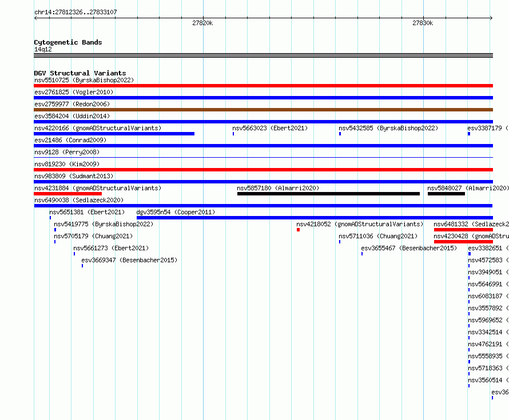Screen dimensions: 509x420
Task: Click the nsv5661273 (Ebert2021) label
Action: pos(111,248)
